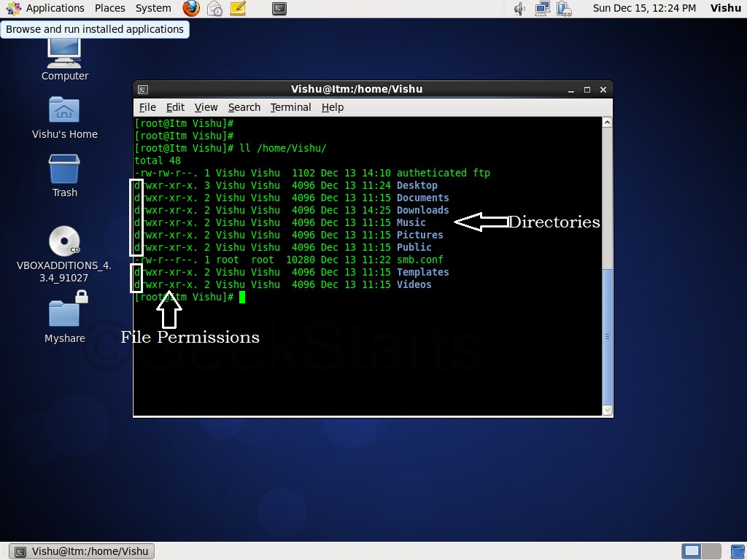Launch terminal from top panel icon
The width and height of the screenshot is (747, 560).
click(279, 9)
